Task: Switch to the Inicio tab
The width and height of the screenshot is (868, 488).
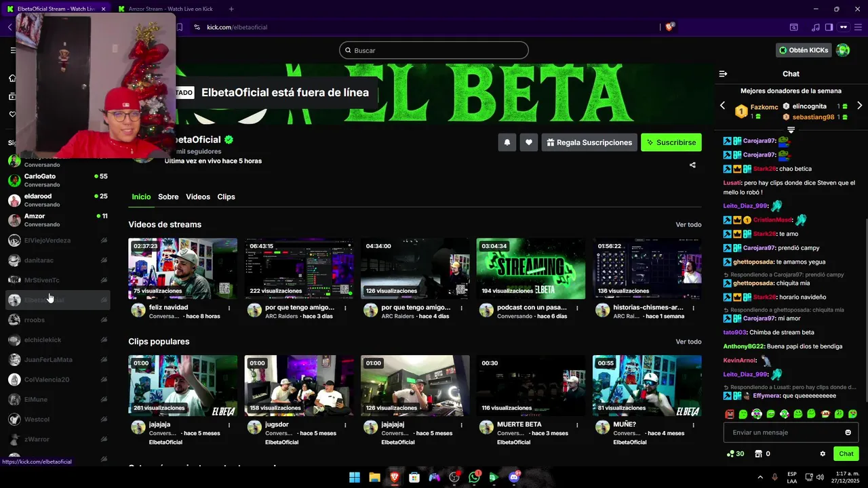Action: click(141, 197)
